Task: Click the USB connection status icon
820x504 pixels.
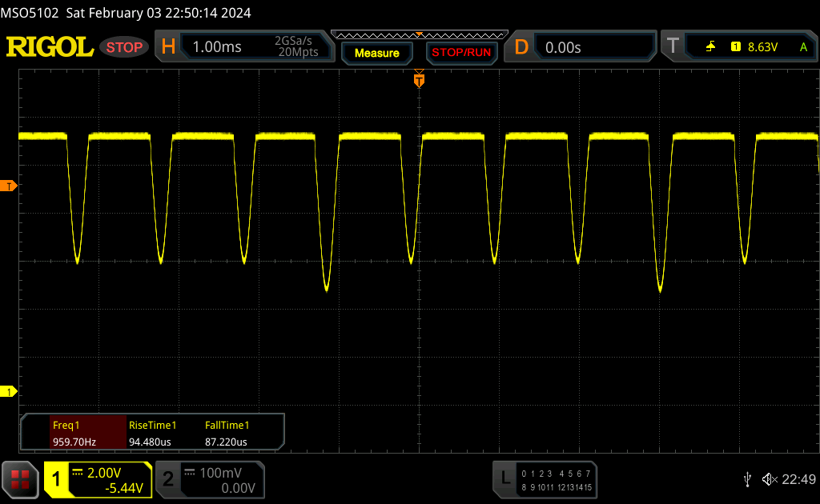Action: point(747,479)
